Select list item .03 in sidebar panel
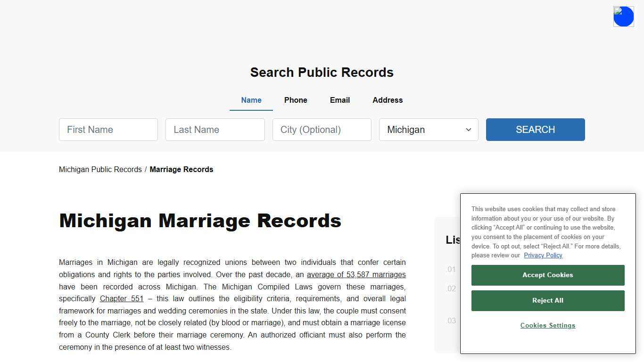This screenshot has width=644, height=362. coord(451,321)
